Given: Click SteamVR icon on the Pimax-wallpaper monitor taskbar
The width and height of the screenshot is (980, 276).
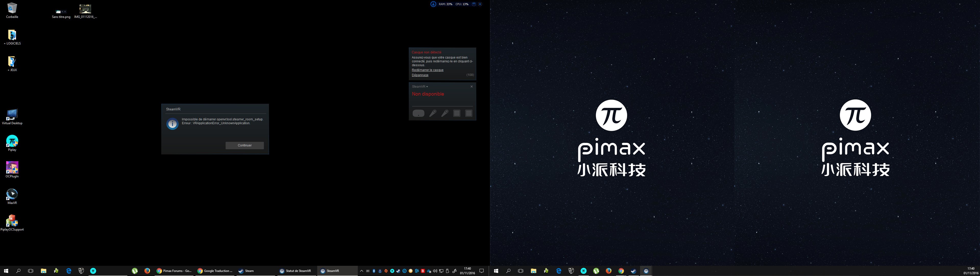Looking at the screenshot, I should click(x=646, y=271).
